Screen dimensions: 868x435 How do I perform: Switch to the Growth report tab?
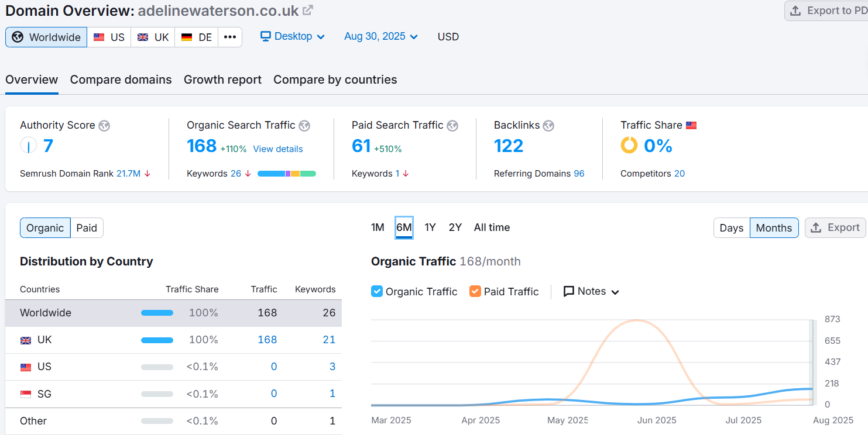point(222,80)
